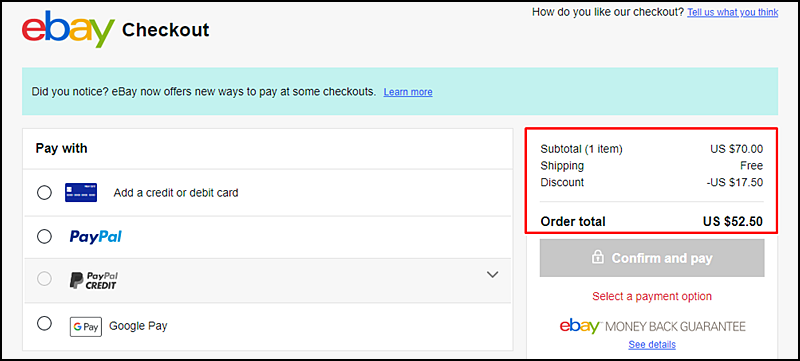This screenshot has width=800, height=361.
Task: Click the PayPal Credit logo
Action: [x=94, y=280]
